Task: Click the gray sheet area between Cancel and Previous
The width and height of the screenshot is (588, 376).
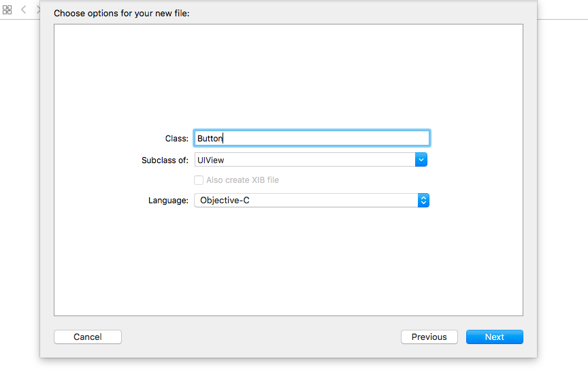Action: click(261, 337)
